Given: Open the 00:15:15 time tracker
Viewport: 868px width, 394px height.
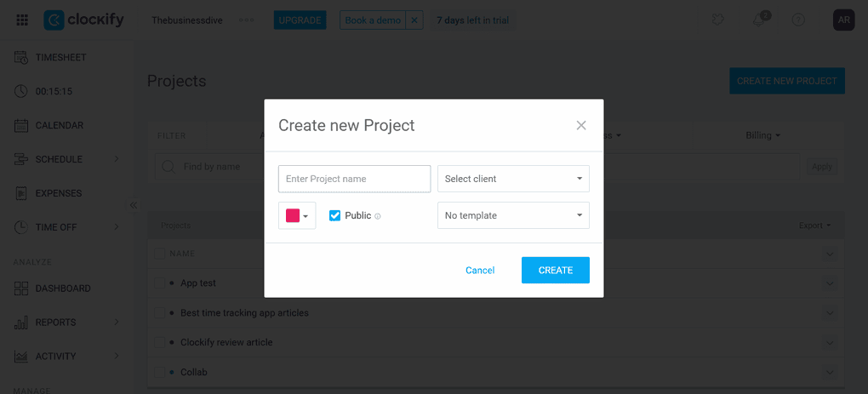Looking at the screenshot, I should [54, 91].
